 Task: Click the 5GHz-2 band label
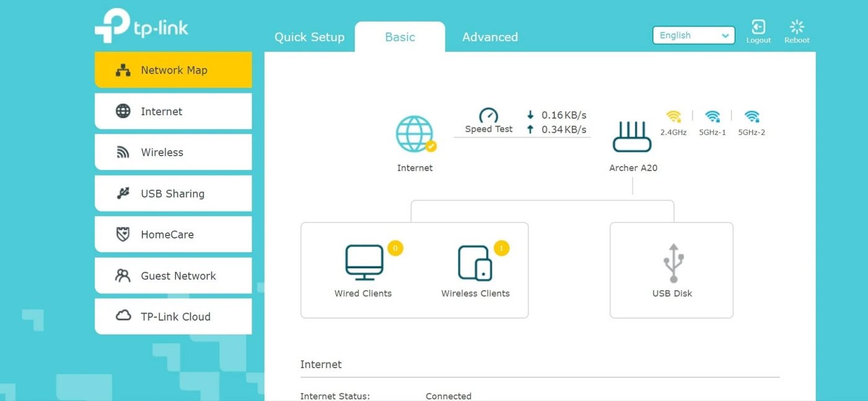(751, 133)
